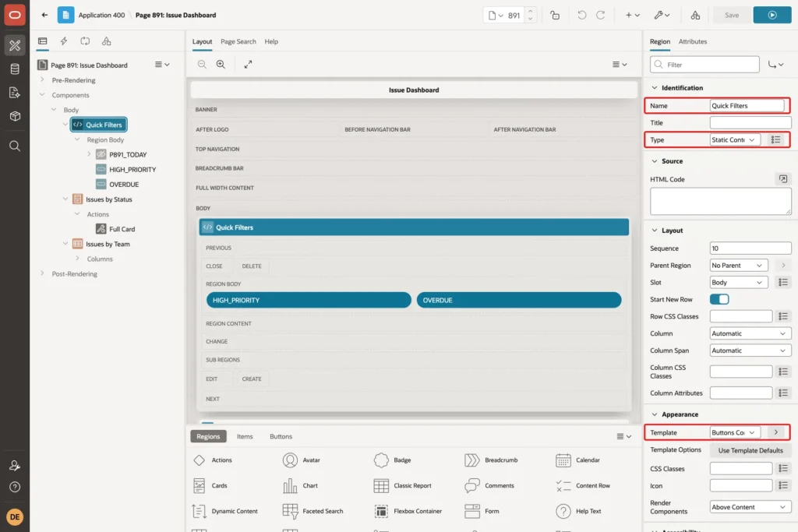
Task: Click the sidebar search magnifier icon
Action: [x=15, y=146]
